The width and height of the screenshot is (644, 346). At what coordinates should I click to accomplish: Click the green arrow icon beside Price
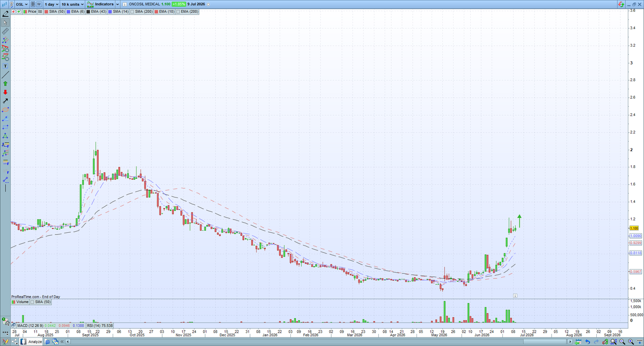pos(19,11)
